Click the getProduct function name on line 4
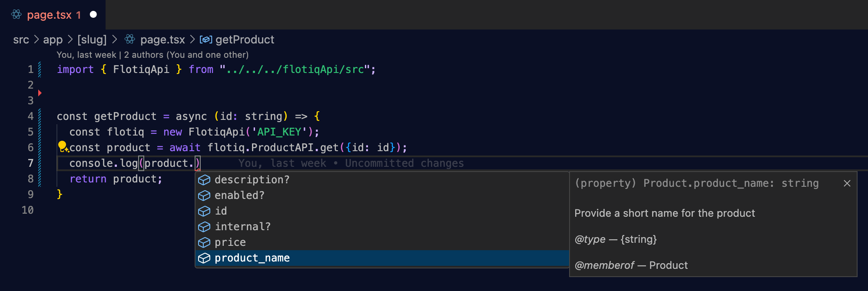The width and height of the screenshot is (868, 291). (x=125, y=116)
